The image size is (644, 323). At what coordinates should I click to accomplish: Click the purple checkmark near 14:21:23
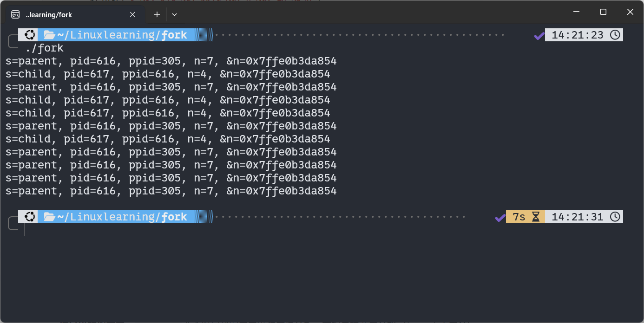coord(539,35)
